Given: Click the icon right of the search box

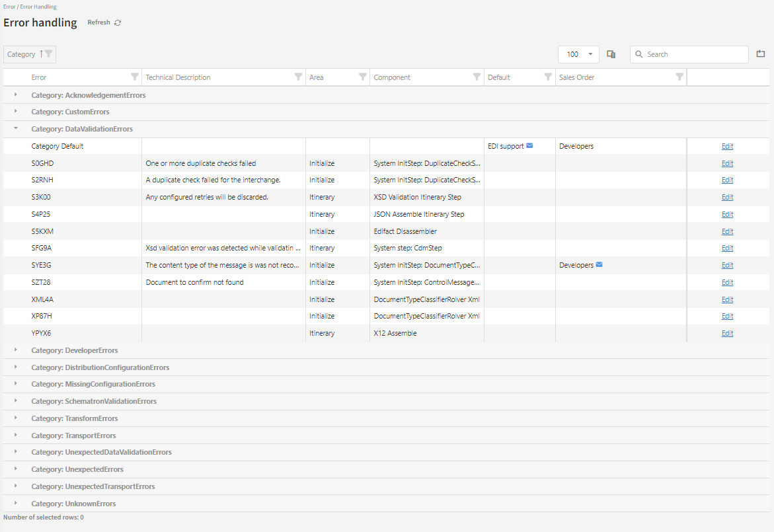Looking at the screenshot, I should pos(761,54).
